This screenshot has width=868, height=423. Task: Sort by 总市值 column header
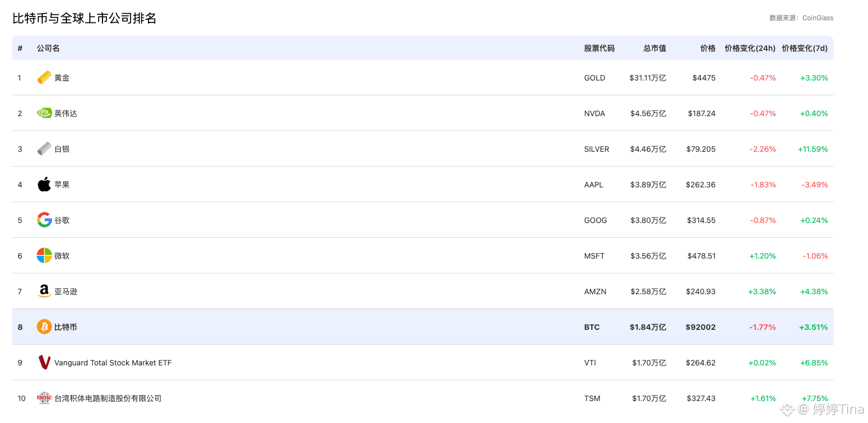(x=654, y=48)
